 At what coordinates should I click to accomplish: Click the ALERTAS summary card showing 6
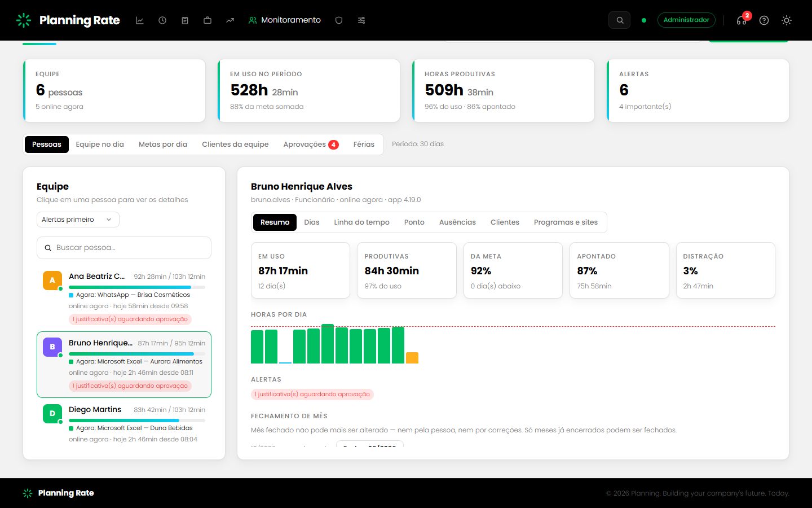point(698,90)
